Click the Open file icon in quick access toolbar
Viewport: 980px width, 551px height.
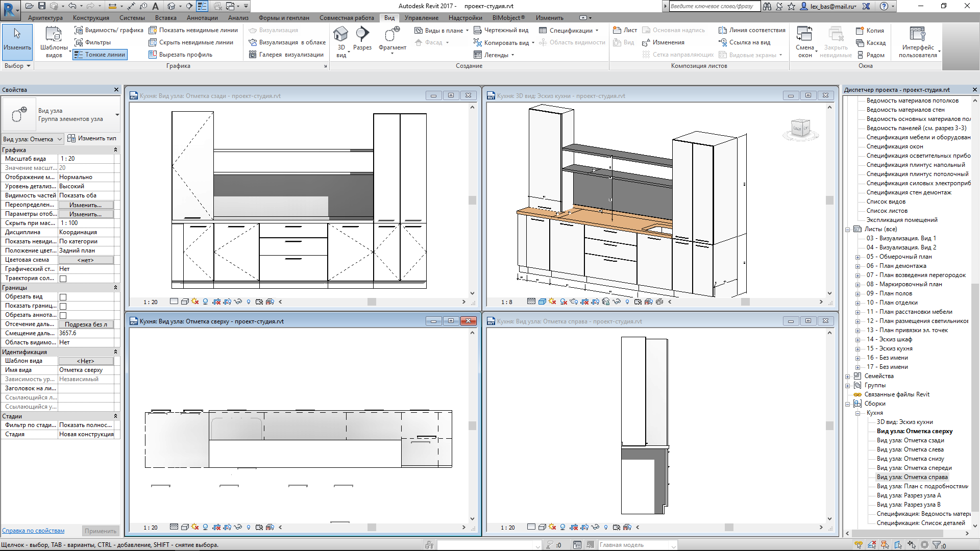click(29, 6)
